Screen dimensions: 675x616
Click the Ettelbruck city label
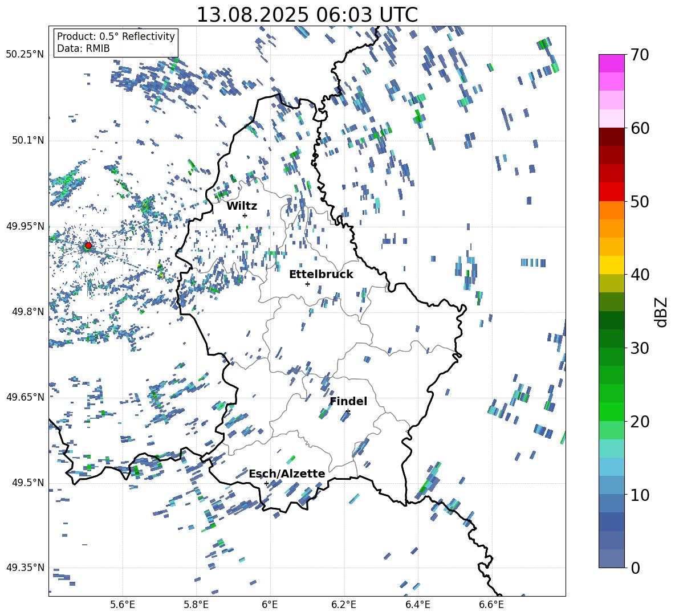(x=321, y=275)
